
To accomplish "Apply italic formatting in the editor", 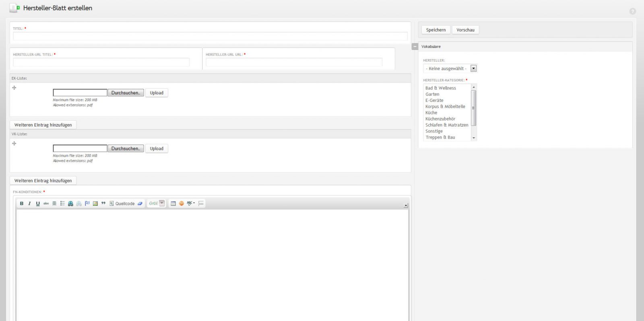I will pos(29,204).
